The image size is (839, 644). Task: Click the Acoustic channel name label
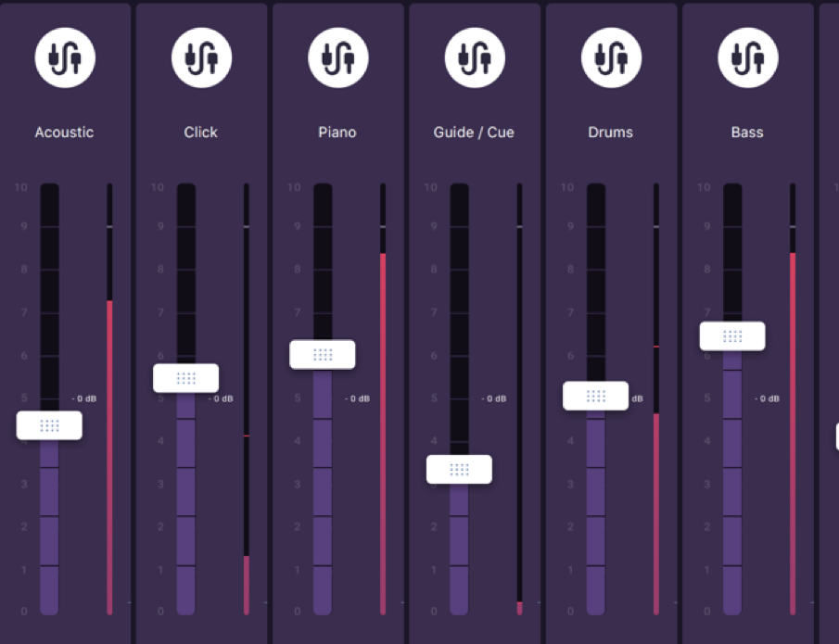(64, 133)
